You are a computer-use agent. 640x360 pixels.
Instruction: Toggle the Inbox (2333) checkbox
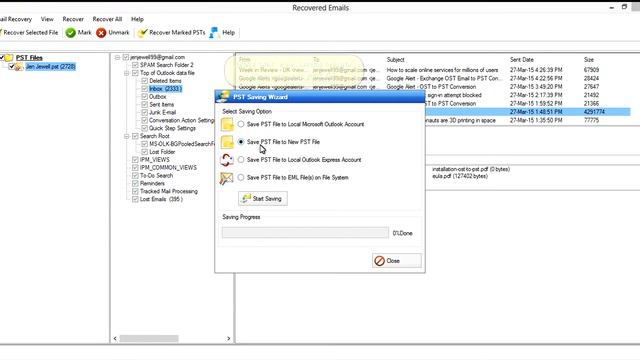(144, 89)
